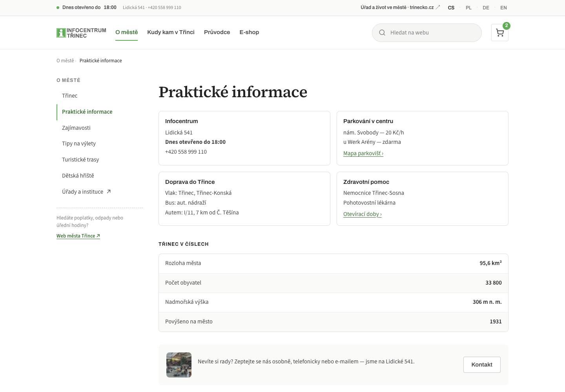Viewport: 565px width, 392px height.
Task: Click the Pohotovostní lékárna text
Action: [369, 203]
